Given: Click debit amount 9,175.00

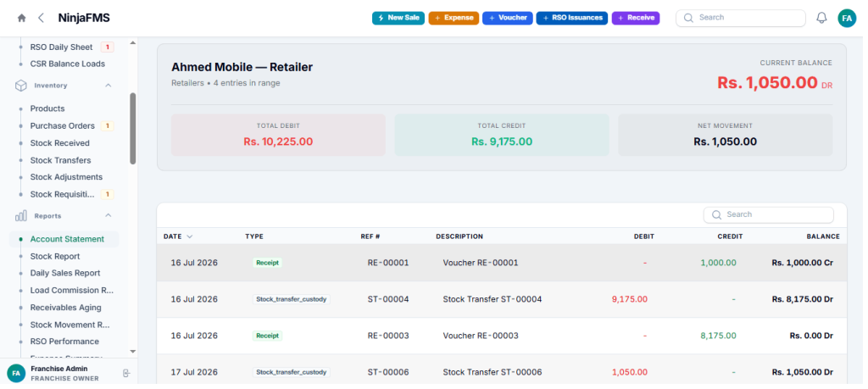Looking at the screenshot, I should (630, 299).
